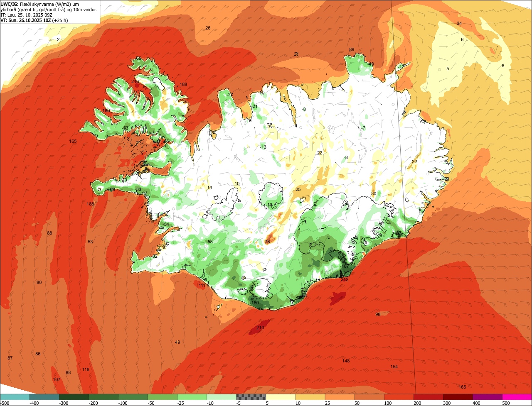Viewport: 532px width, 406px height.
Task: Select the green -100 to -50 legend swatch
Action: tap(133, 397)
